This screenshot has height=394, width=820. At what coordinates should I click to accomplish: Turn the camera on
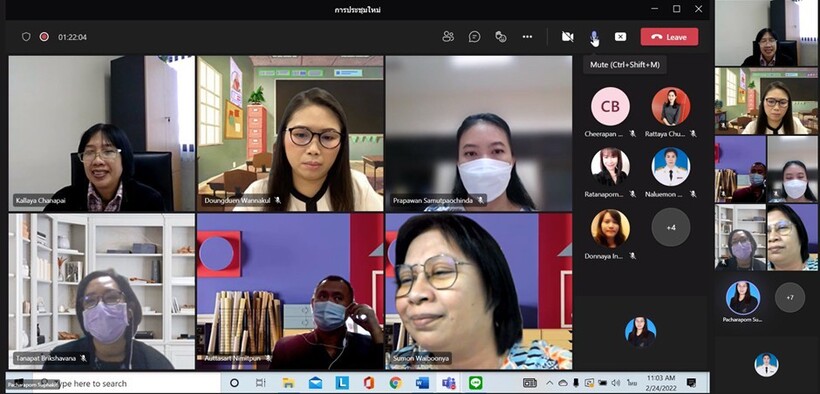[x=567, y=37]
